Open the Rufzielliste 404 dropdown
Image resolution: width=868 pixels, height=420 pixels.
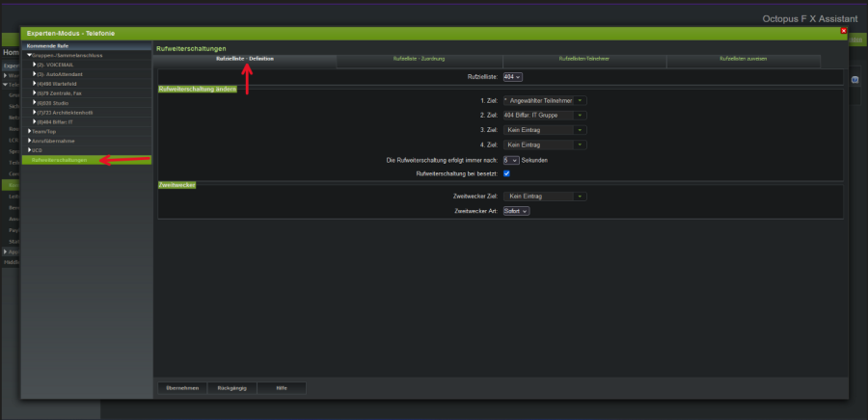point(513,76)
